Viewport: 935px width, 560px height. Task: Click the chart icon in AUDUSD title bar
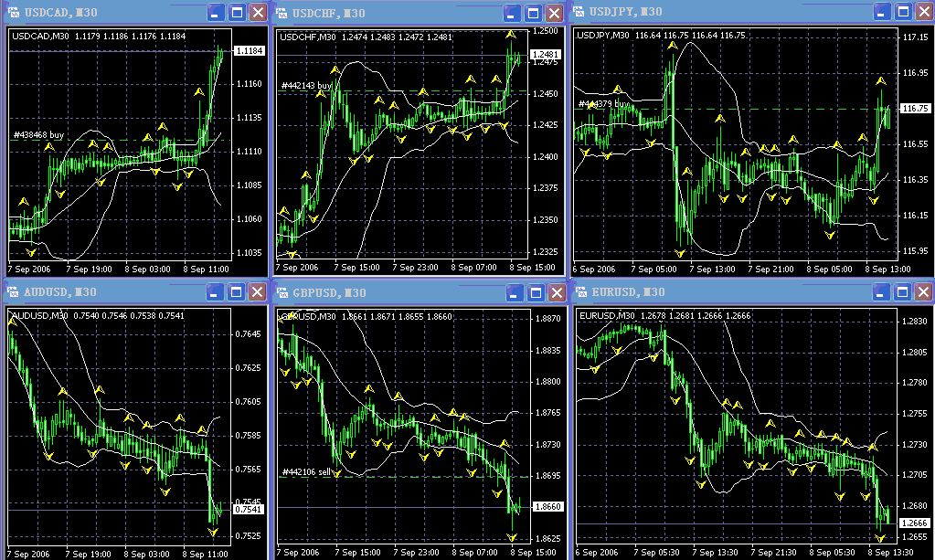(x=12, y=291)
